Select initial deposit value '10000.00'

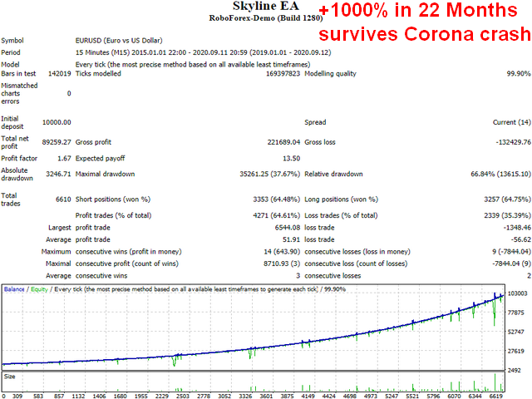(x=57, y=122)
